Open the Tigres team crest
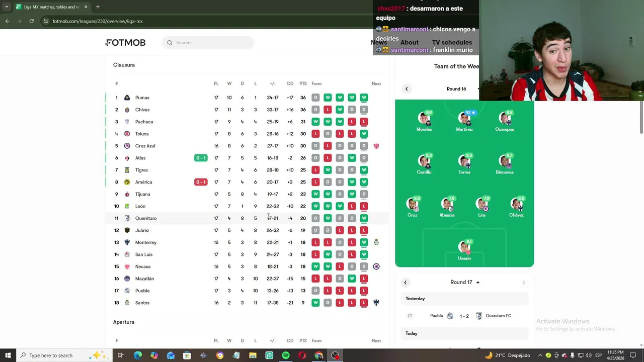644x362 pixels. (127, 170)
